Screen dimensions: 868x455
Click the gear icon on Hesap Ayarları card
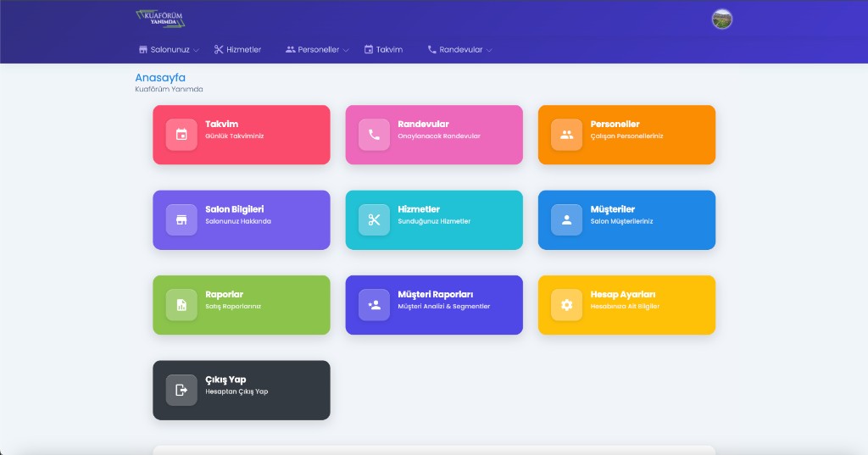click(566, 305)
